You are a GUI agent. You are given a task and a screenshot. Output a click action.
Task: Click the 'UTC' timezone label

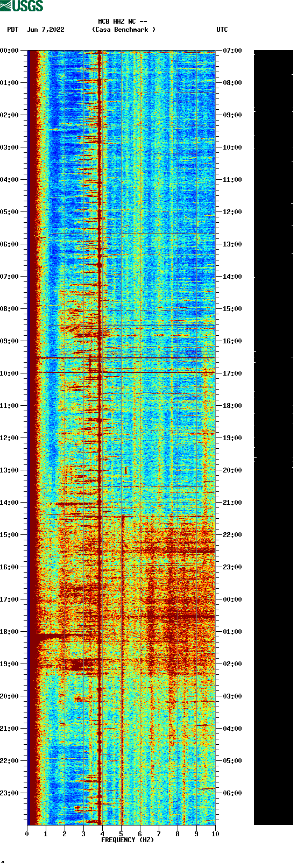(222, 30)
